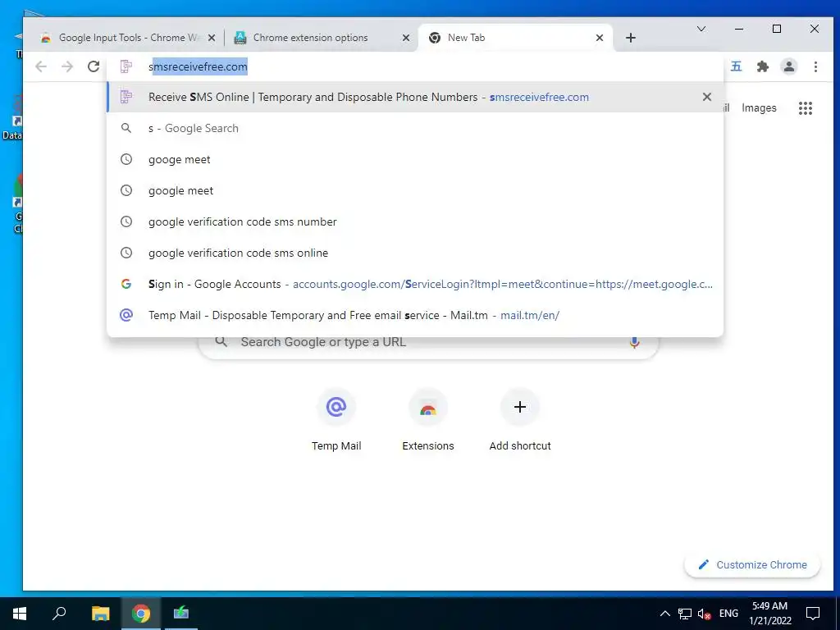Click the Chrome taskbar icon
Screen dimensions: 840x630
(141, 614)
